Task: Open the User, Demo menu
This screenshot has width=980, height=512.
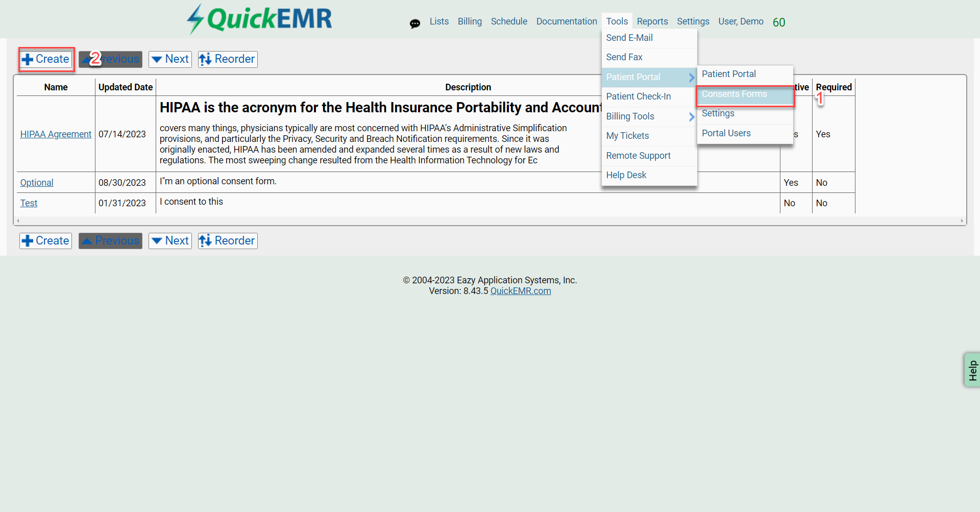Action: [741, 21]
